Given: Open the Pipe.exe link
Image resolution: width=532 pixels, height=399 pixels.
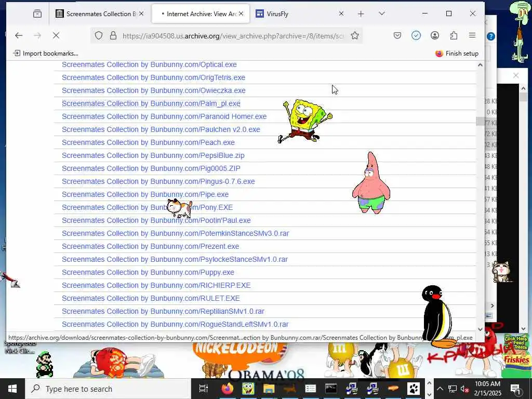Looking at the screenshot, I should pos(145,194).
